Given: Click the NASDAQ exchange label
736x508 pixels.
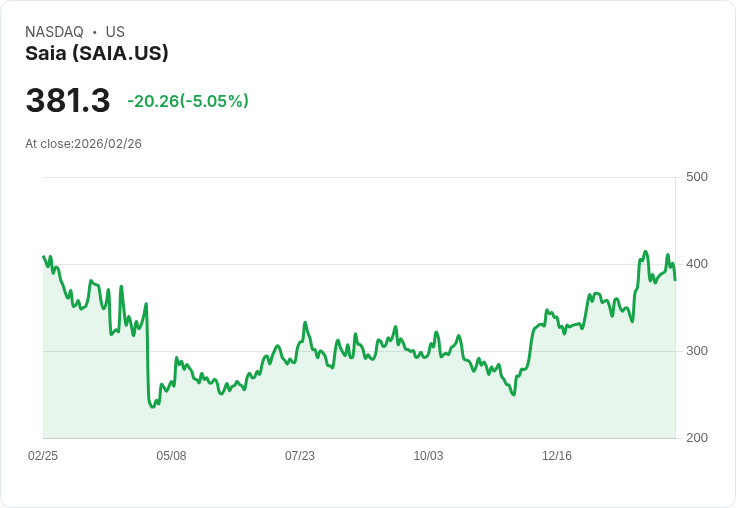Looking at the screenshot, I should (54, 32).
